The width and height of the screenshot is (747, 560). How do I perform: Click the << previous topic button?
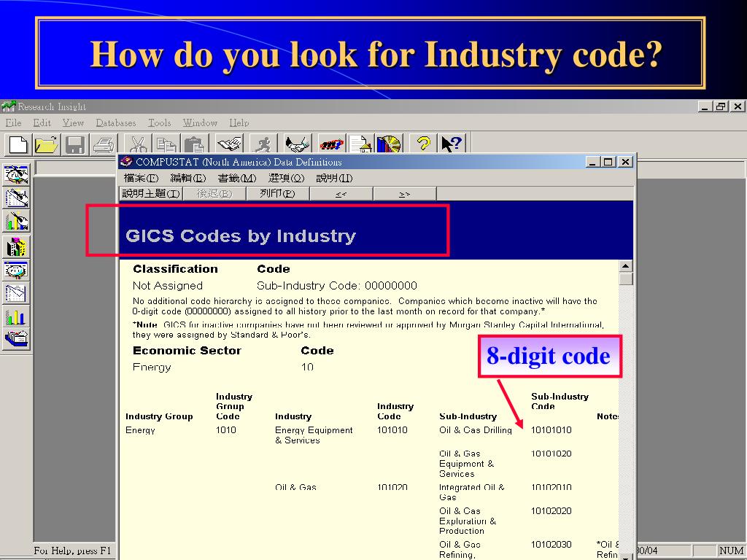341,194
